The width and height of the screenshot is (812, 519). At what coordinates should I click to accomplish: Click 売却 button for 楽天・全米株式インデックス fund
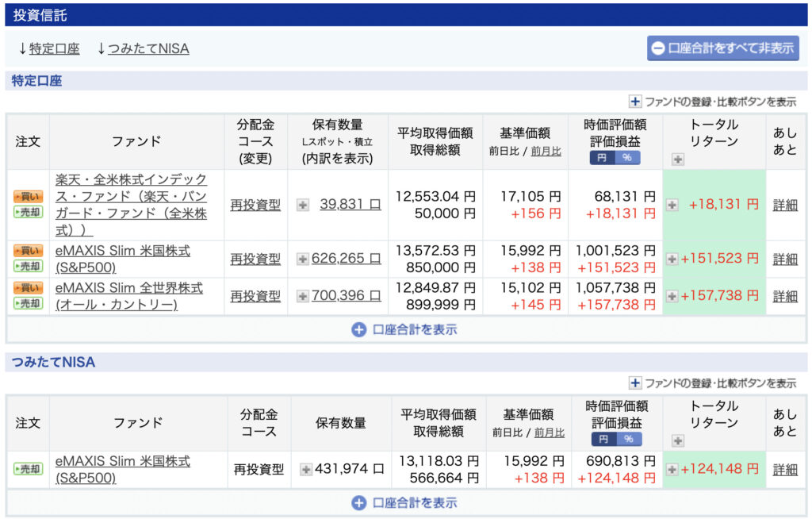(28, 212)
